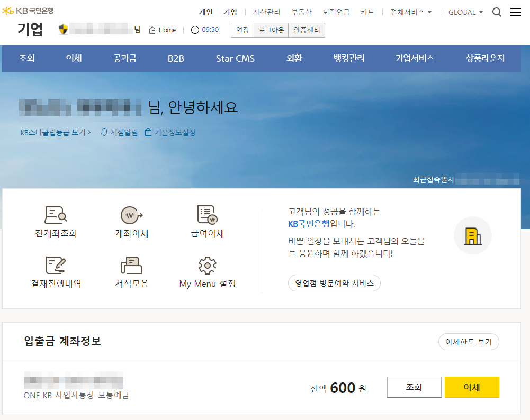The width and height of the screenshot is (530, 420).
Task: Go to 퇴직연금 section
Action: point(336,12)
